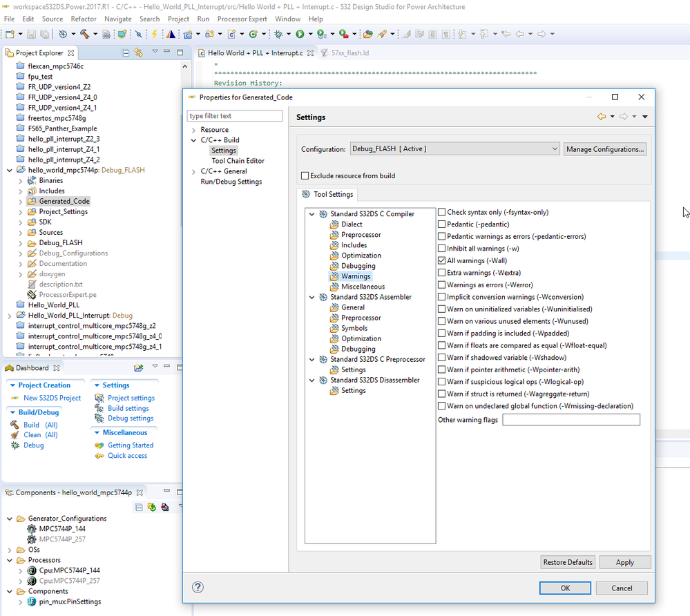
Task: Click the pin_mux:PinSettings component icon
Action: pos(32,601)
